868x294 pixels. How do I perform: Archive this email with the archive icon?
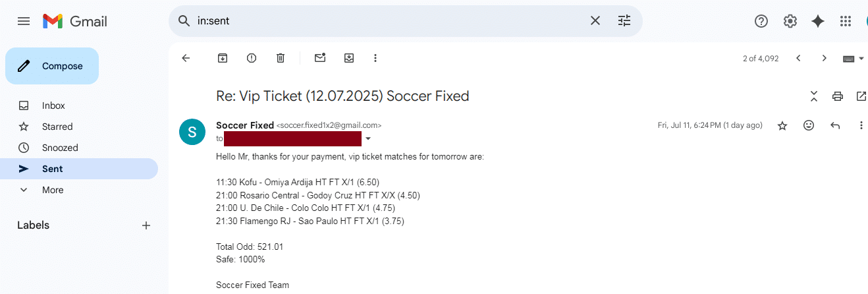pyautogui.click(x=223, y=58)
